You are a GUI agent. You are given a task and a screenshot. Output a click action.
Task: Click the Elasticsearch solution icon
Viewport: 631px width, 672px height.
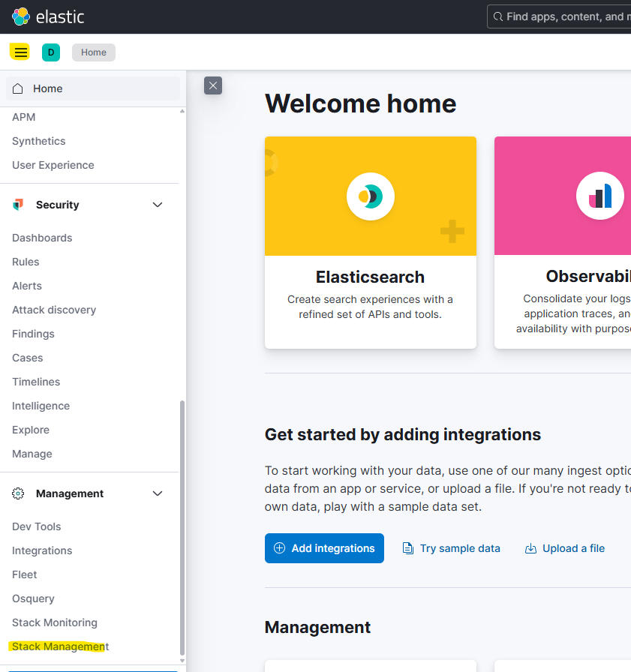[370, 196]
